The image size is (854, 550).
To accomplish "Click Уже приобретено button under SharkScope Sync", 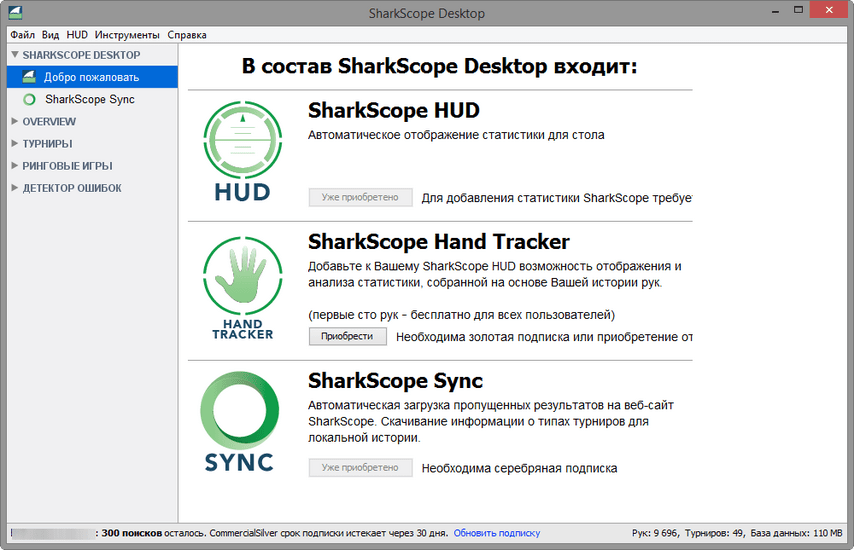I will pyautogui.click(x=360, y=467).
